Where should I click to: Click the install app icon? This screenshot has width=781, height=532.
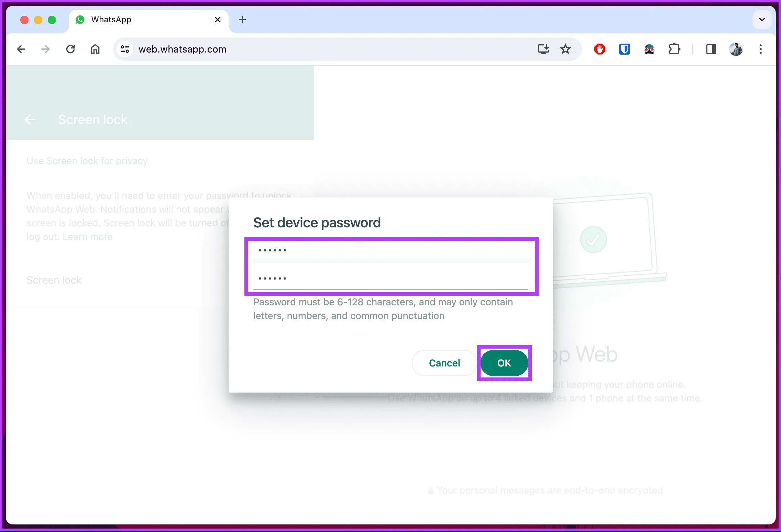click(543, 49)
